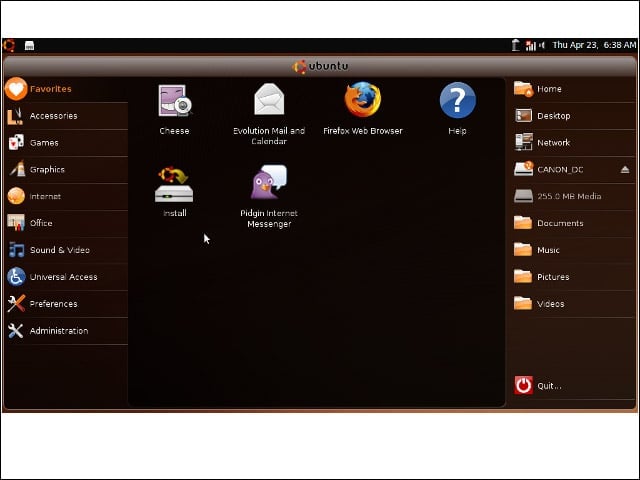This screenshot has height=480, width=640.
Task: Click the Desktop place label
Action: (554, 116)
